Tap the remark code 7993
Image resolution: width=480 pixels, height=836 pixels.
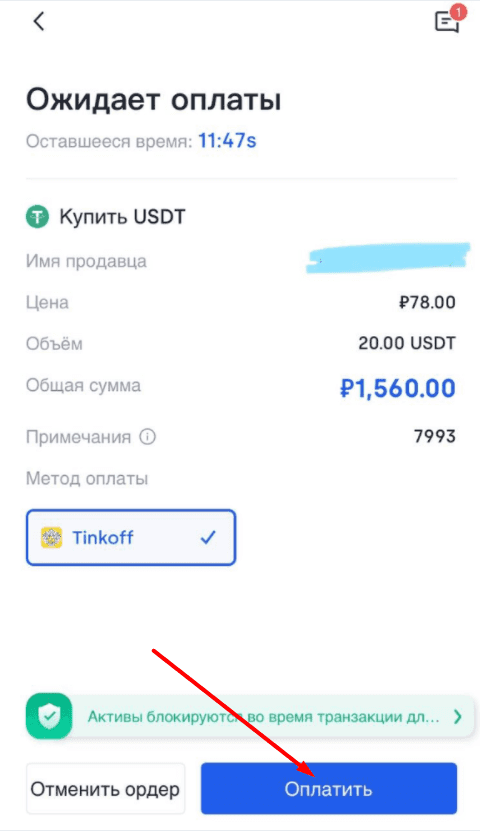pyautogui.click(x=435, y=437)
